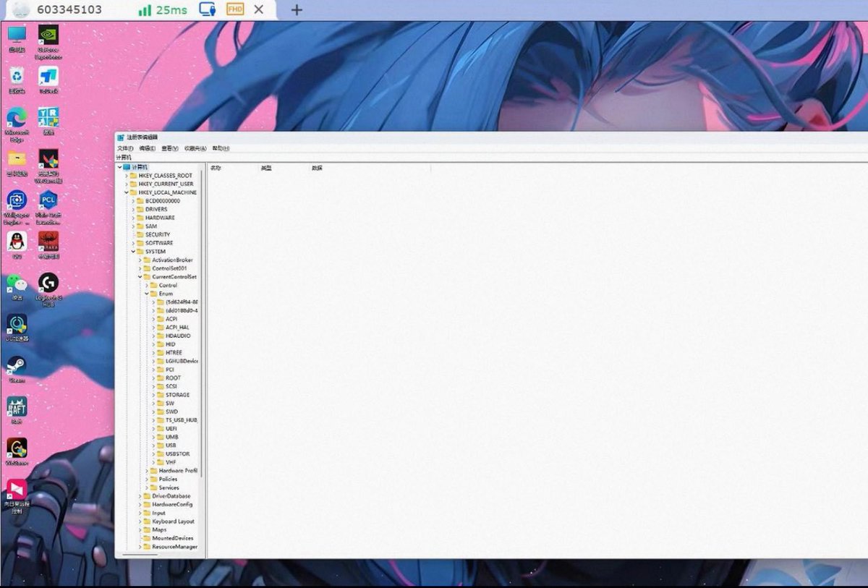Open the WeGame desktop shortcut

(17, 451)
